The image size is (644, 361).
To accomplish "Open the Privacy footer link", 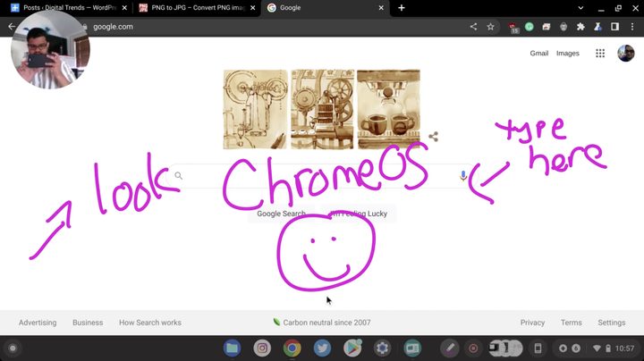I will [x=532, y=323].
